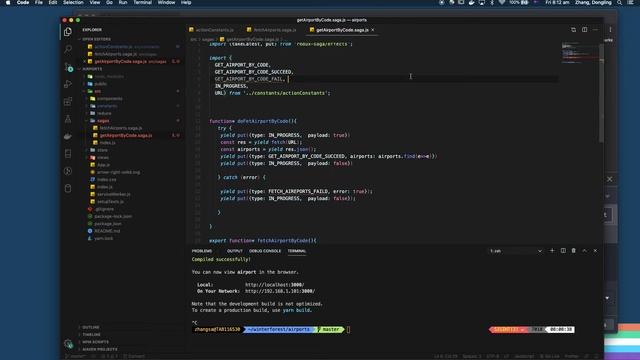Collapse the AIRPORTS project section
This screenshot has height=360, width=640.
point(92,69)
